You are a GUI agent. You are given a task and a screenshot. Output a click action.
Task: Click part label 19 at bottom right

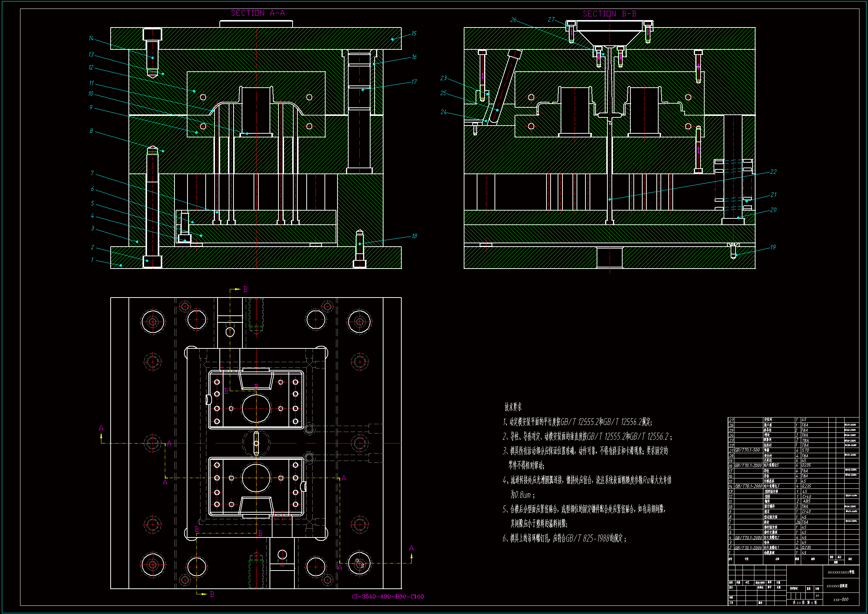773,247
